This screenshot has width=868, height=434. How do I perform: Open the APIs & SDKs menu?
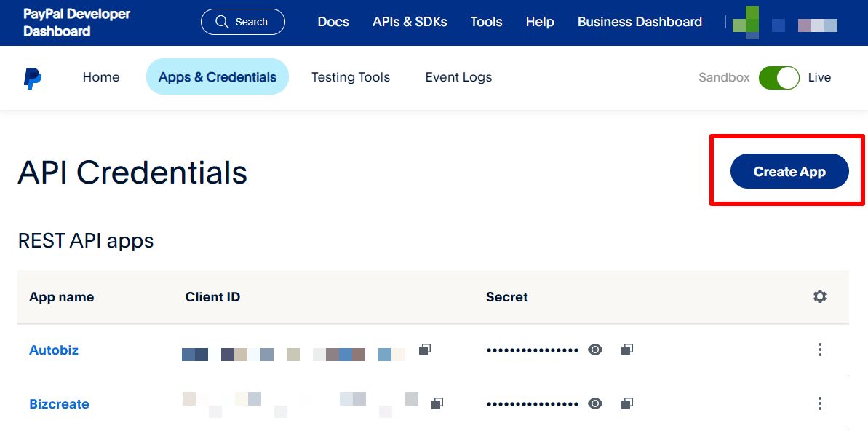coord(410,22)
